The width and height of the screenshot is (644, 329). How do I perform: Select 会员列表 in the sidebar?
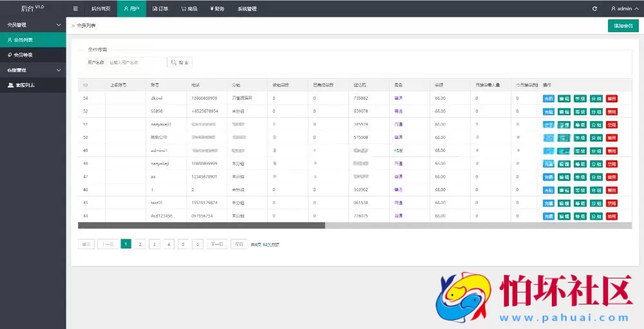pyautogui.click(x=33, y=40)
